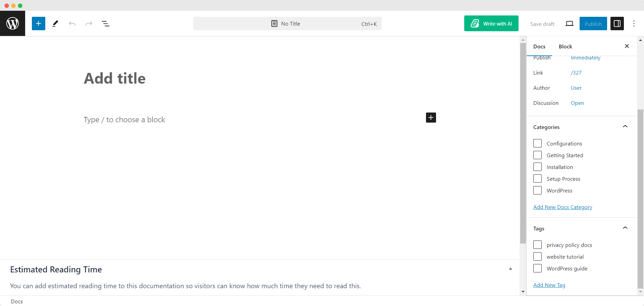Check the website tutorial tag
The width and height of the screenshot is (644, 306).
click(537, 257)
